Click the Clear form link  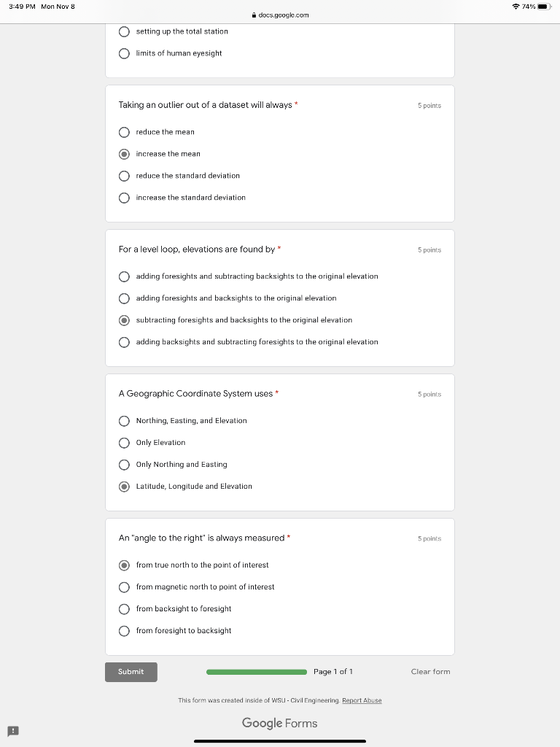click(x=430, y=672)
